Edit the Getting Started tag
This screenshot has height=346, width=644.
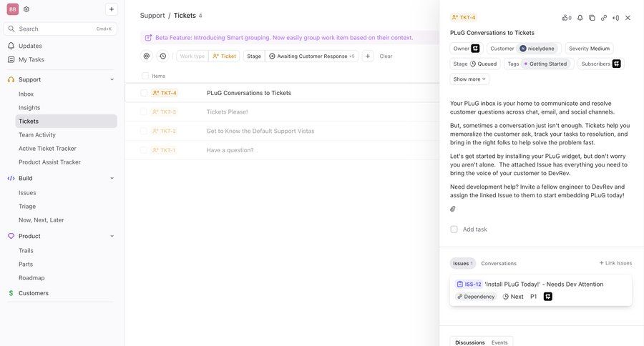pyautogui.click(x=545, y=64)
